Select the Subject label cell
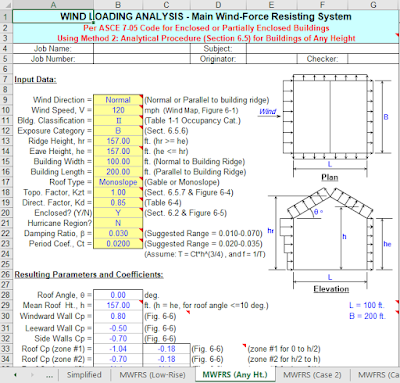The image size is (400, 383). [218, 49]
